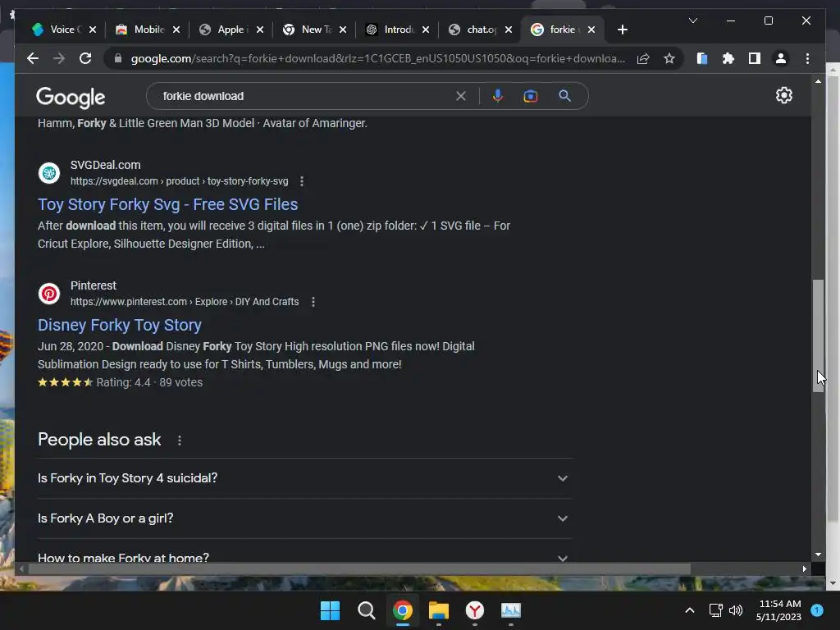Viewport: 840px width, 630px height.
Task: Open the volume control in the tray
Action: [x=736, y=610]
